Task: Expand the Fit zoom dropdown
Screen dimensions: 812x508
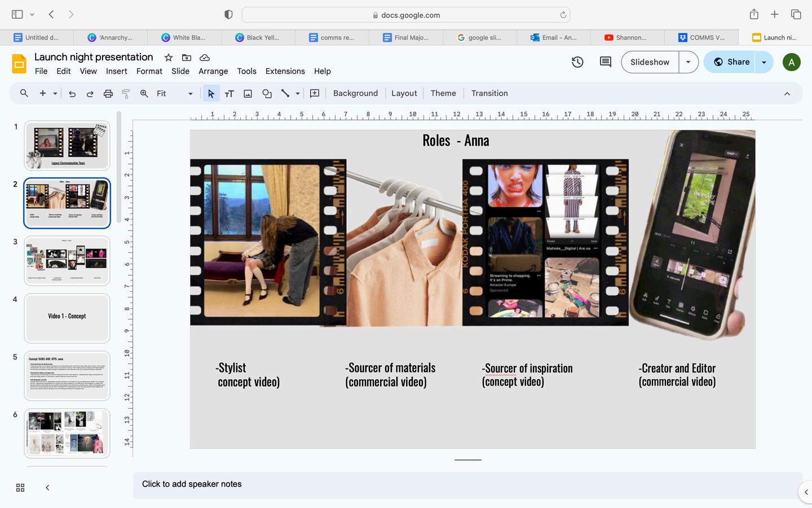Action: [x=190, y=94]
